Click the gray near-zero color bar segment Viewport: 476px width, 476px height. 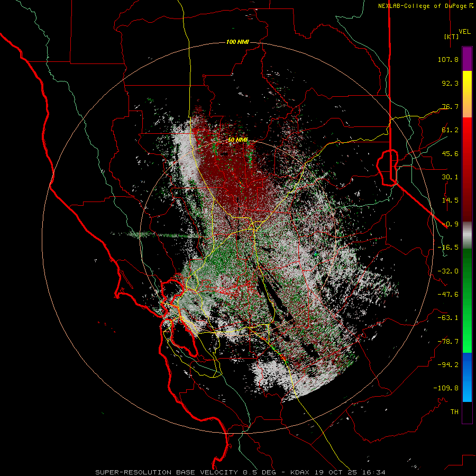(467, 235)
